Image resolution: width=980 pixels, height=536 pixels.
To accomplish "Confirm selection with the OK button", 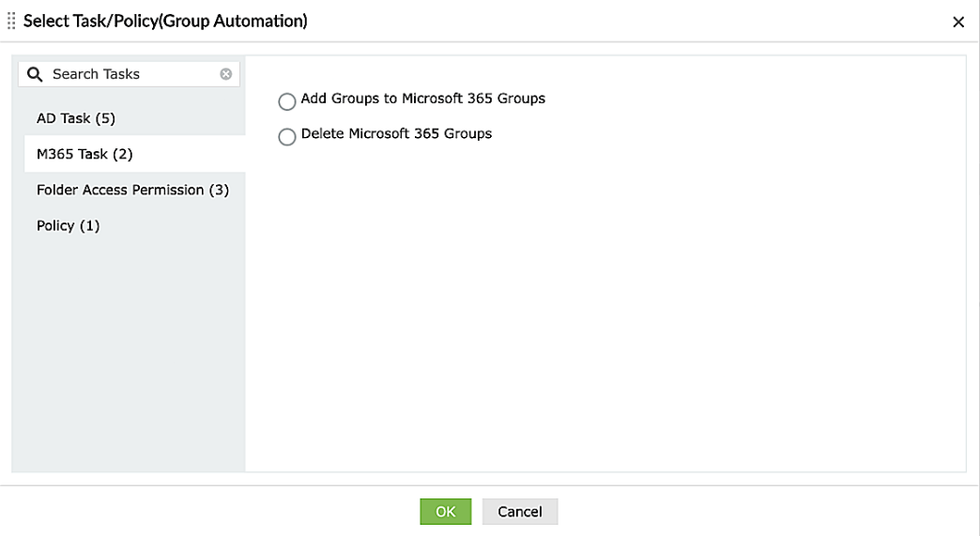I will (445, 512).
